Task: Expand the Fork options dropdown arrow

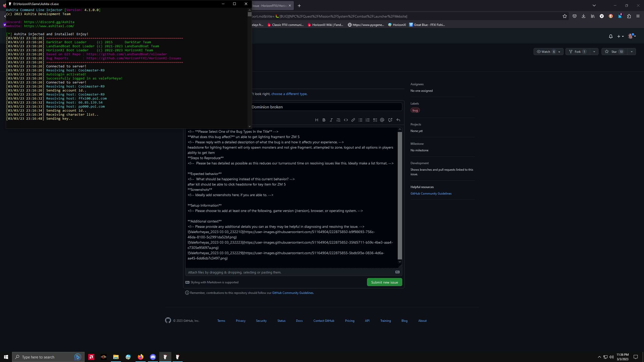Action: [x=594, y=52]
